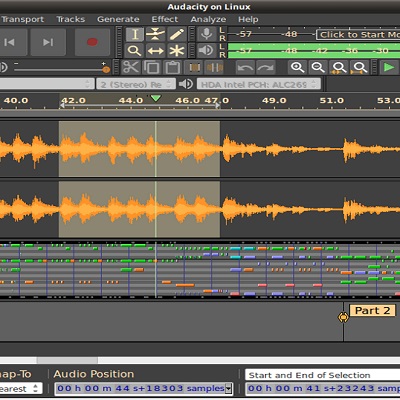Zoom out on the timeline
The height and width of the screenshot is (400, 400).
[x=318, y=68]
